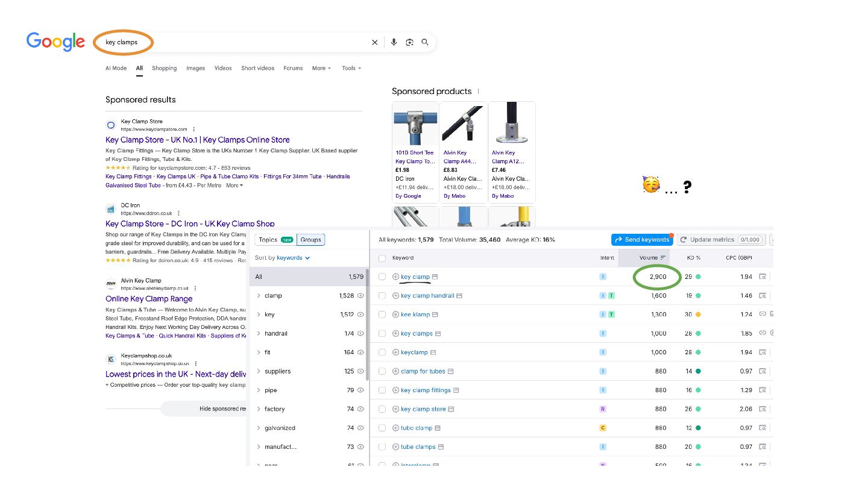The width and height of the screenshot is (868, 488).
Task: Click the voice search microphone icon
Action: click(394, 42)
